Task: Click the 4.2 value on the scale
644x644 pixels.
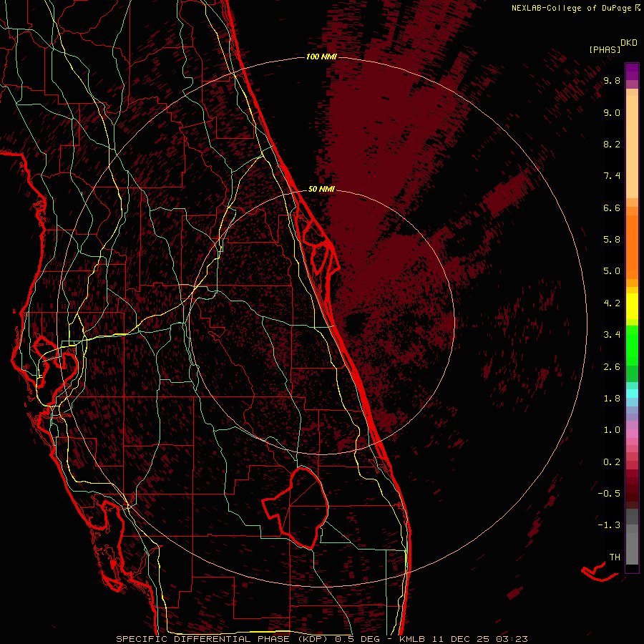Action: pos(612,303)
